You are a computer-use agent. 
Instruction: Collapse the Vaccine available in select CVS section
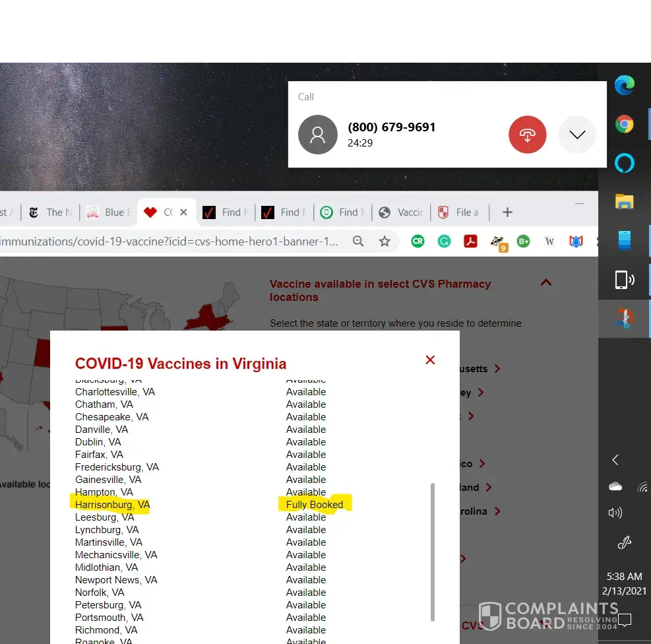pyautogui.click(x=545, y=283)
